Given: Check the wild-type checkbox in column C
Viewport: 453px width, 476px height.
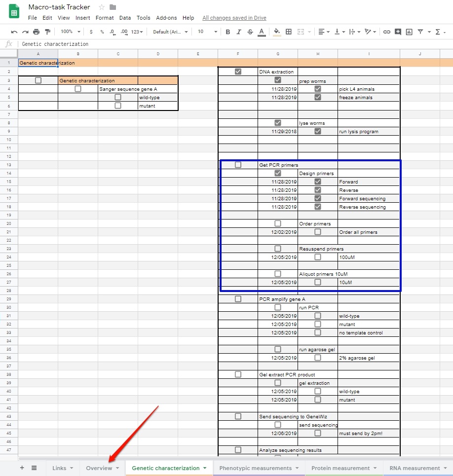Looking at the screenshot, I should click(118, 97).
